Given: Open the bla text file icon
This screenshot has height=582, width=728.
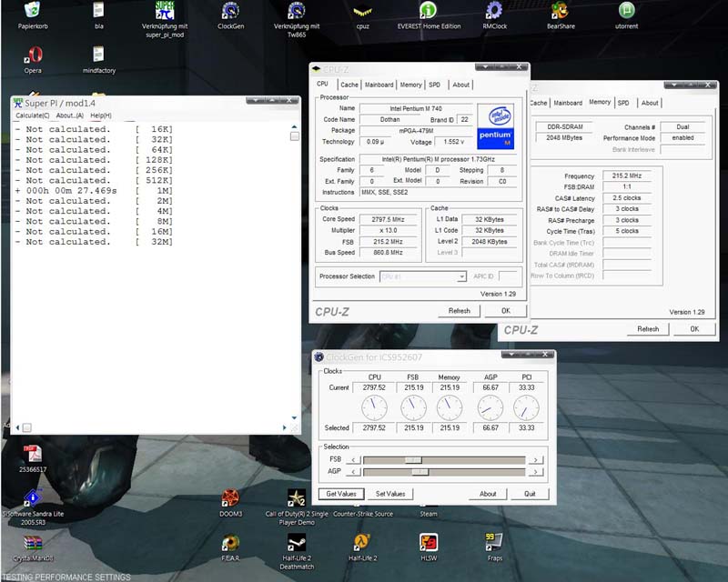Looking at the screenshot, I should coord(98,10).
